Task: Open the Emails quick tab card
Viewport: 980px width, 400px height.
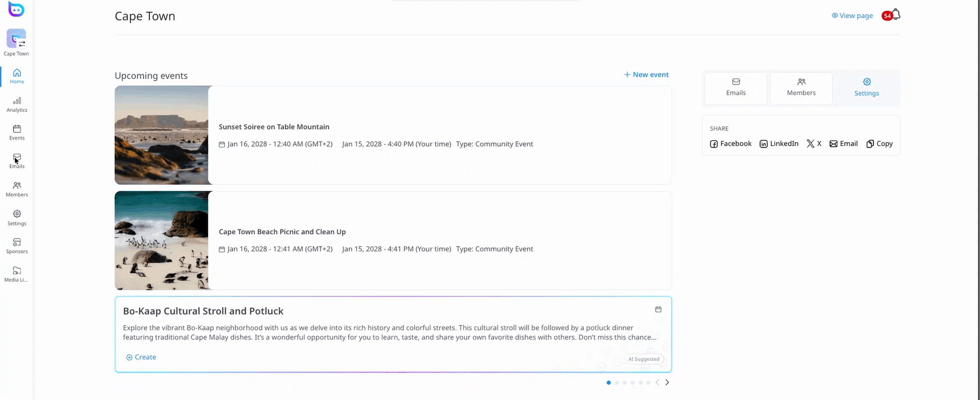Action: click(736, 88)
